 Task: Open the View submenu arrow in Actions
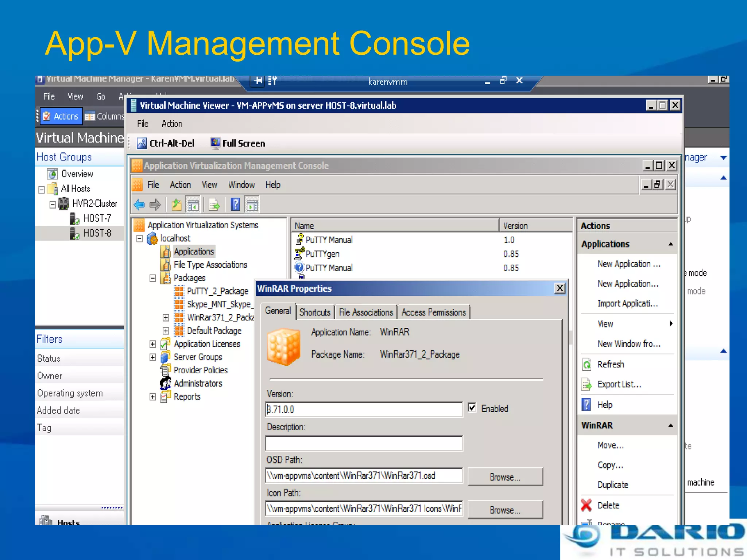[671, 324]
